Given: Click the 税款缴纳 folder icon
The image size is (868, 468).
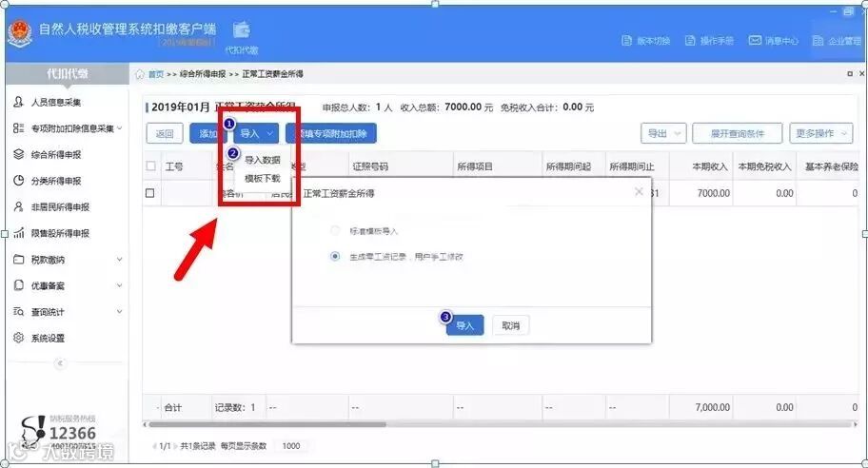Looking at the screenshot, I should pos(18,259).
